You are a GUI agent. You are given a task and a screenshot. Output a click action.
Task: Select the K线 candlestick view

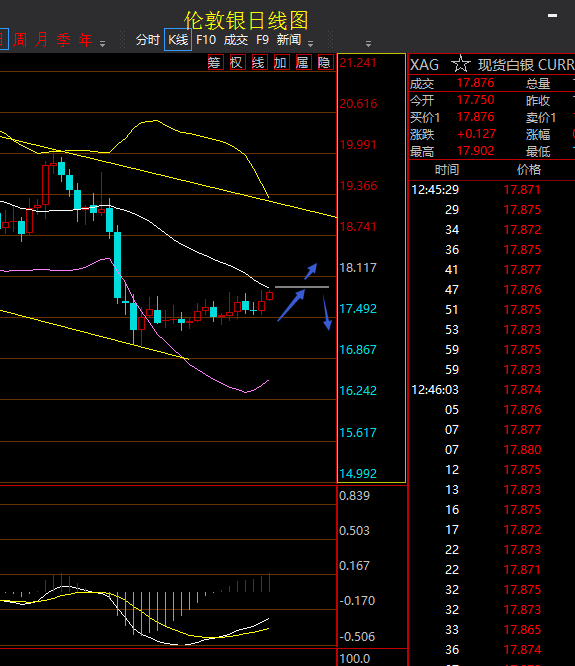point(178,40)
